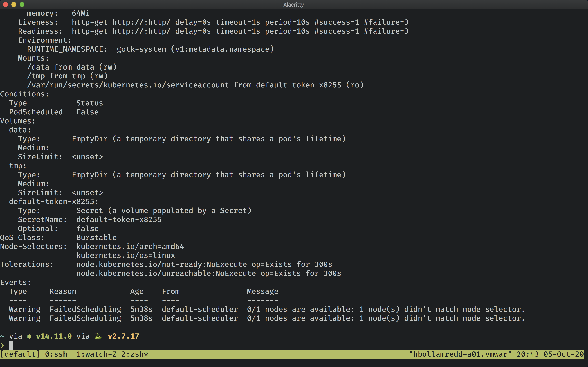Click the tilde home directory indicator

pyautogui.click(x=3, y=336)
